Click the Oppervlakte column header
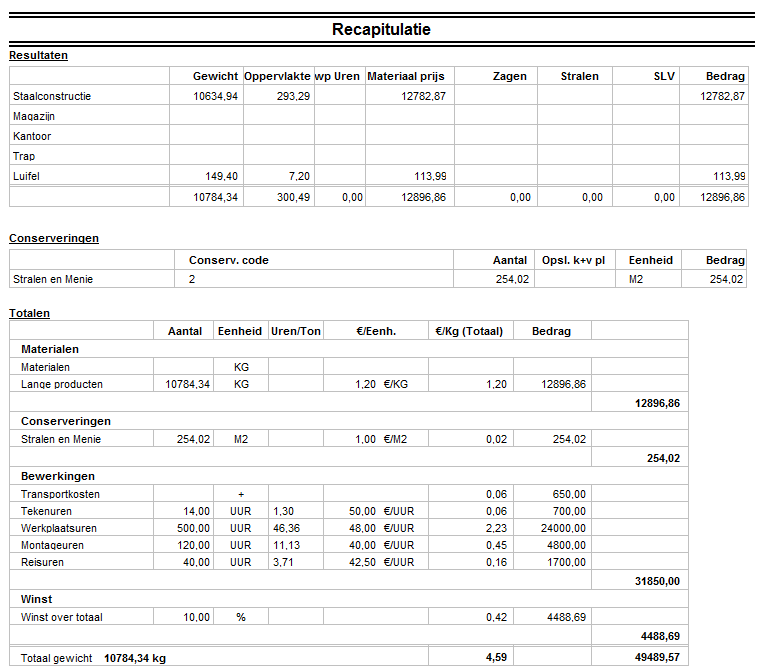The height and width of the screenshot is (668, 762). 277,76
